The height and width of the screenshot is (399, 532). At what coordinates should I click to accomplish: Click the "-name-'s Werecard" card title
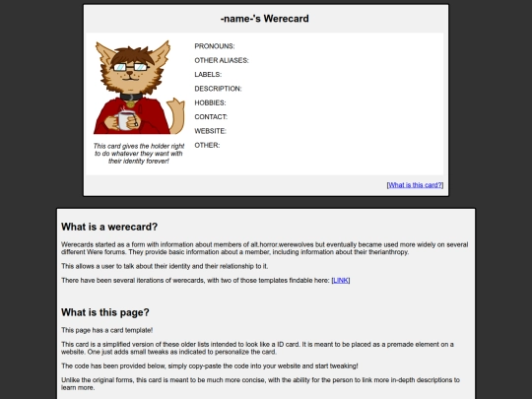click(x=265, y=19)
